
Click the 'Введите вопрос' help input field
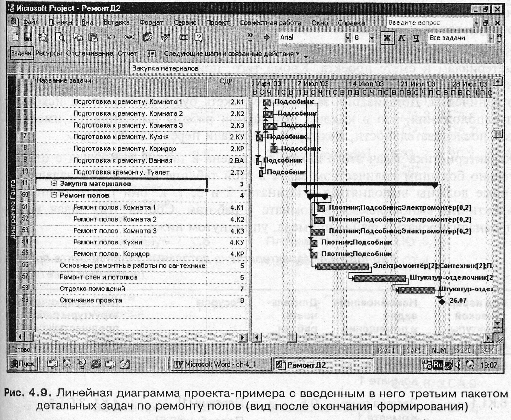430,23
